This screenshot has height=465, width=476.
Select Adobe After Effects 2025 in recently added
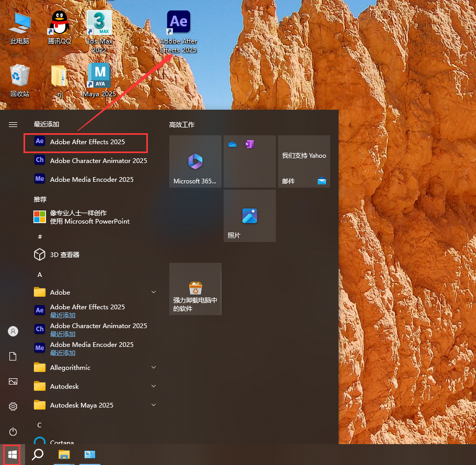(86, 142)
